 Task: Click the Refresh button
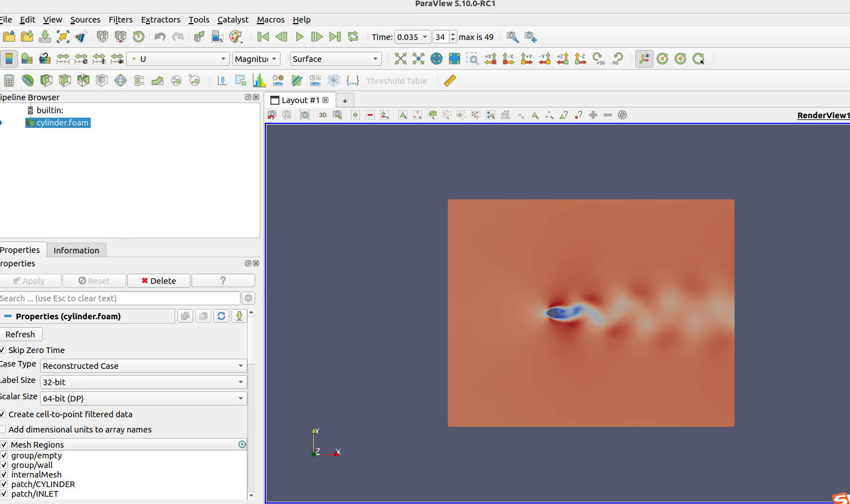click(x=20, y=334)
